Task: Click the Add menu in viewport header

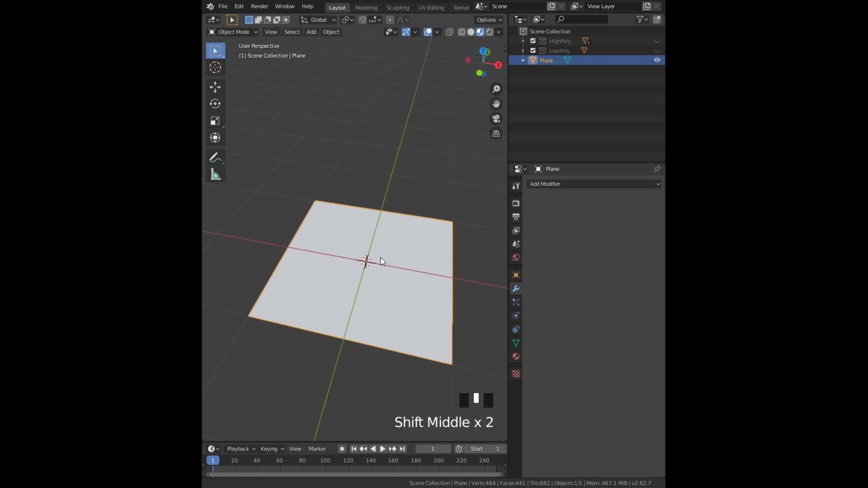Action: click(311, 32)
